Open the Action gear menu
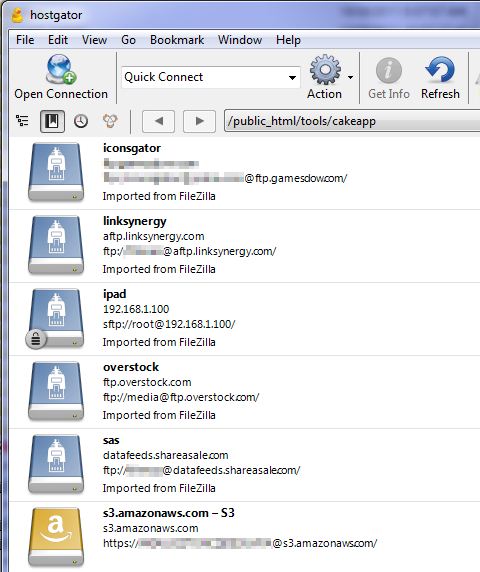Image resolution: width=480 pixels, height=572 pixels. pos(325,69)
